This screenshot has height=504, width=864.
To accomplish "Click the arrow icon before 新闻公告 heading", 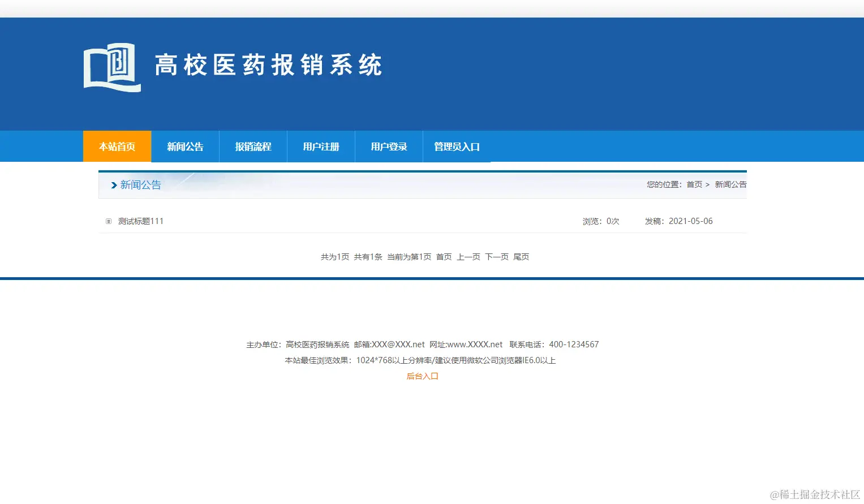I will [114, 186].
